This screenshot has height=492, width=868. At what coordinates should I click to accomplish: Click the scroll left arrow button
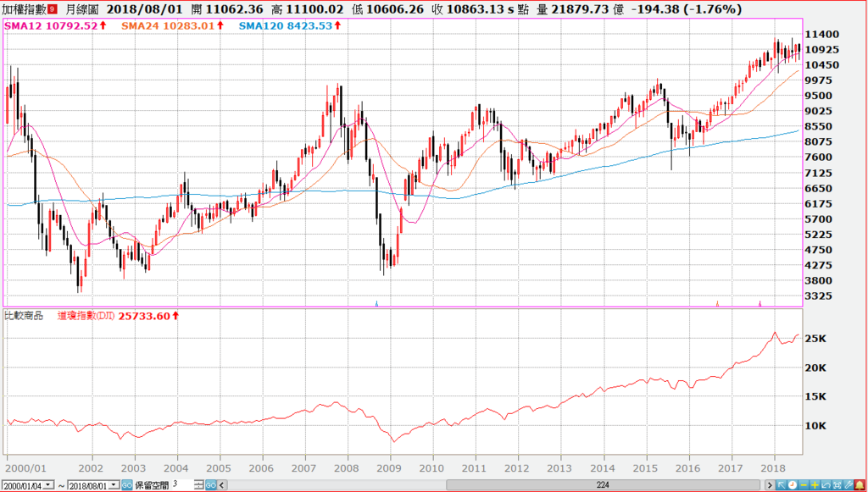tap(222, 485)
